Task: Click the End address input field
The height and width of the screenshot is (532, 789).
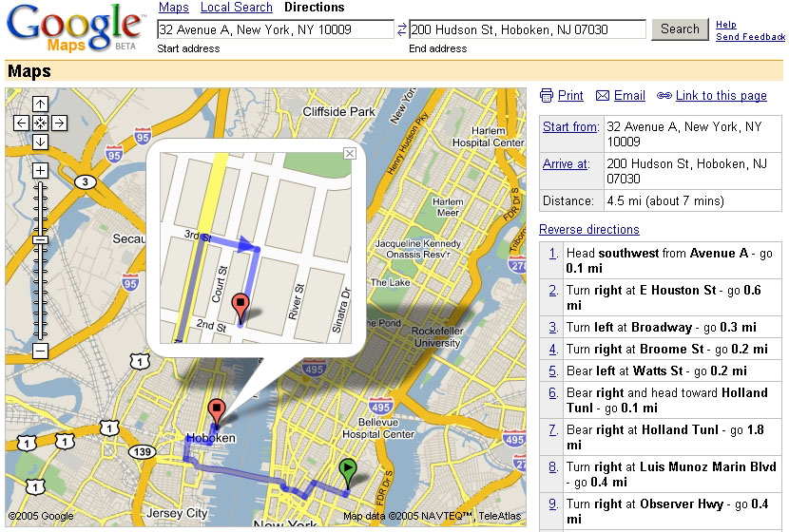Action: [528, 29]
